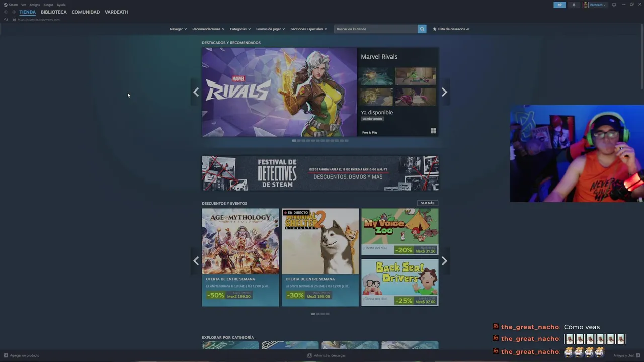
Task: Open Amigos y chat
Action: [x=626, y=355]
